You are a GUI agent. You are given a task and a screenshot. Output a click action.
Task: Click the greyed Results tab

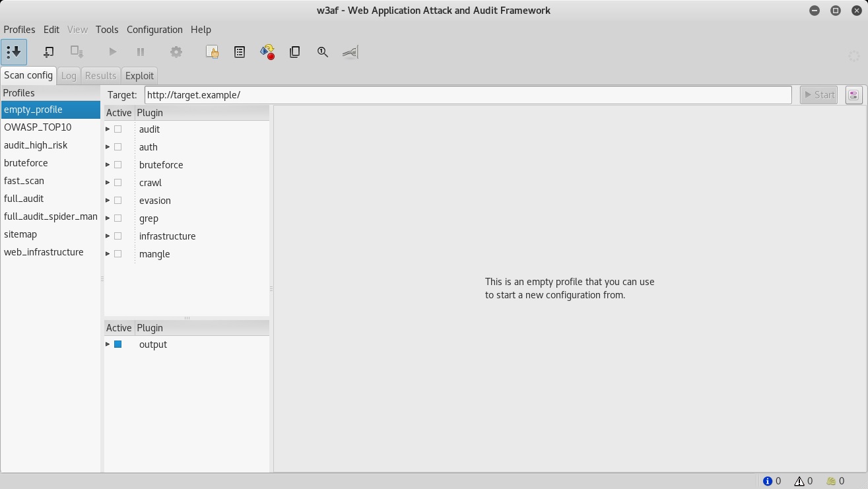pyautogui.click(x=100, y=76)
